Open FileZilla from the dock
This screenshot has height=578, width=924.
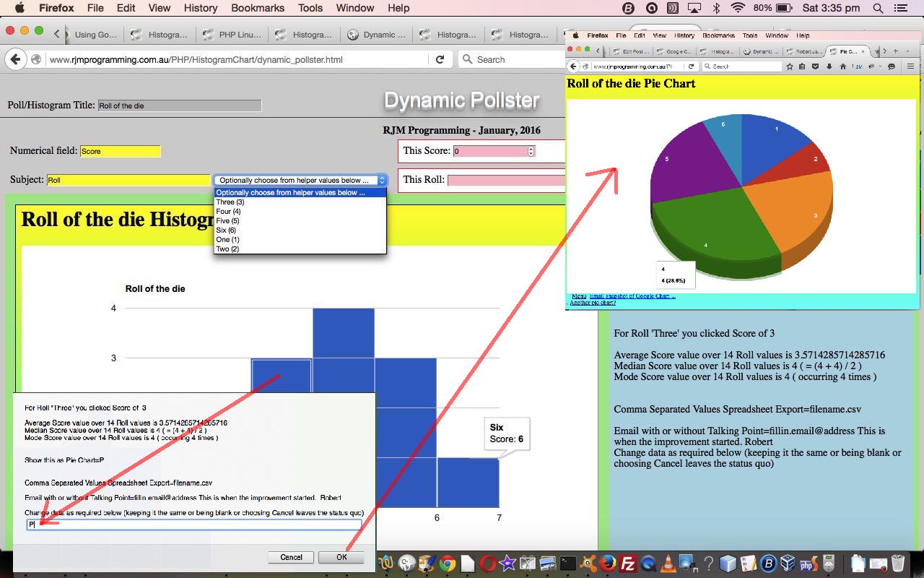point(629,563)
